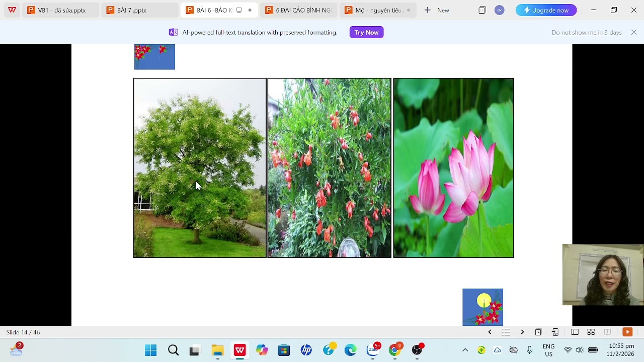Open the slide list menu icon
Screen dimensions: 644x362
coord(506,332)
